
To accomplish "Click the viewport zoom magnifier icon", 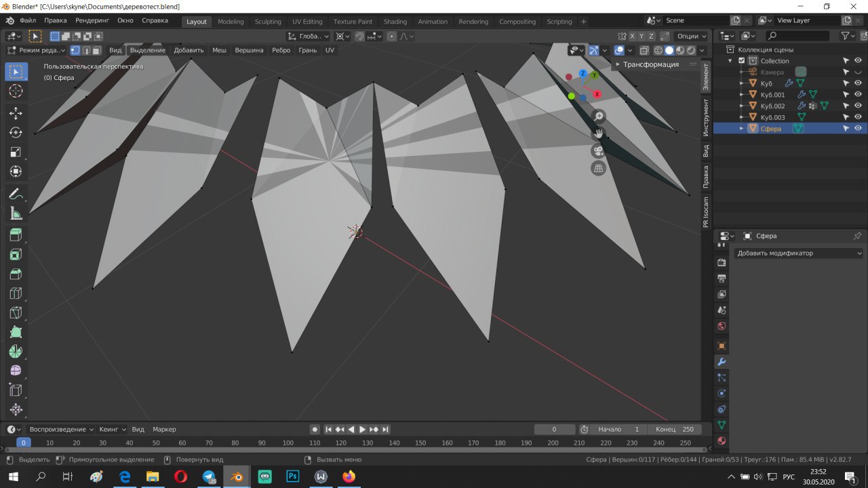I will pos(598,117).
